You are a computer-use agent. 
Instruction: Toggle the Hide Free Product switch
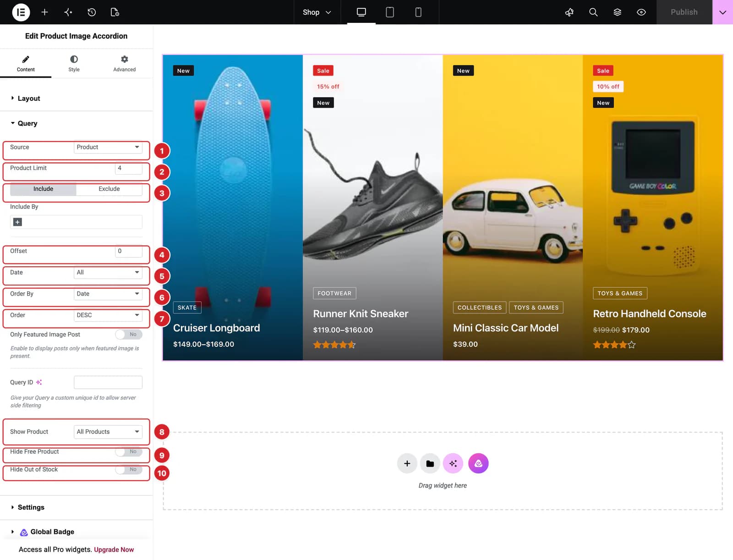[x=129, y=452]
